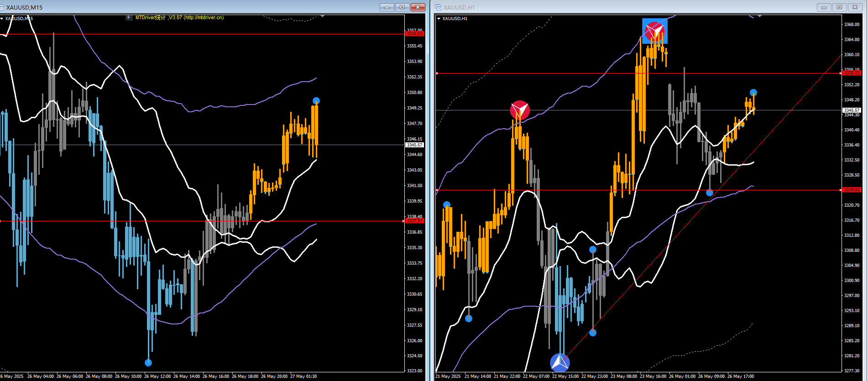
Task: Click the red 3324.56 price label on H1
Action: tap(852, 190)
